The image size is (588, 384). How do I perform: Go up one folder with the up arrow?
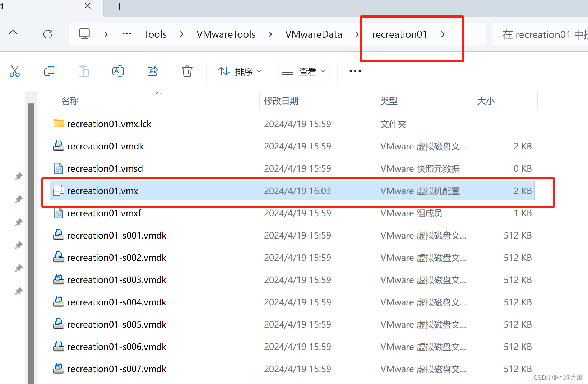pos(13,34)
